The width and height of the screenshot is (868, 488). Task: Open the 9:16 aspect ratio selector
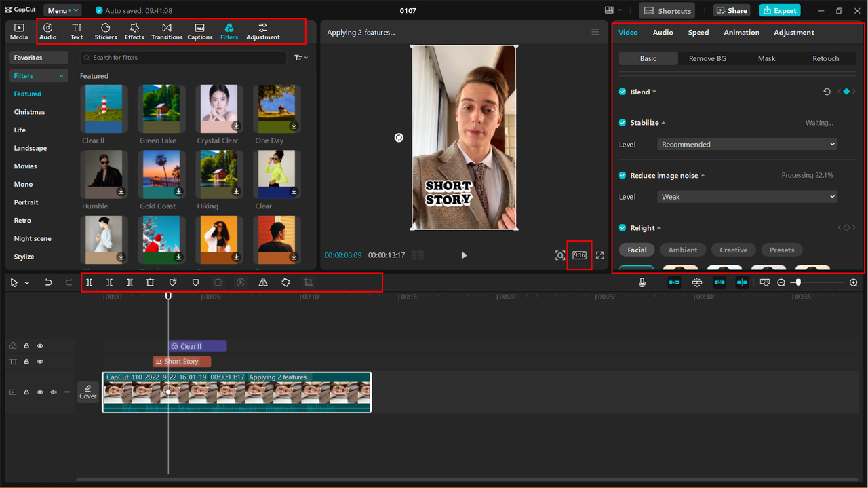[x=579, y=255]
